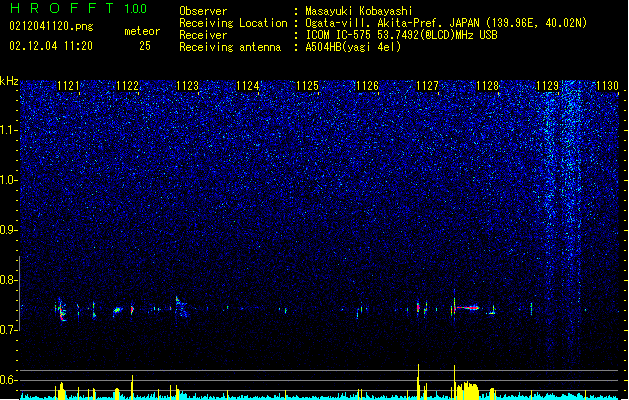
Task: Click the 1.1 kHz axis label
Action: pos(9,130)
